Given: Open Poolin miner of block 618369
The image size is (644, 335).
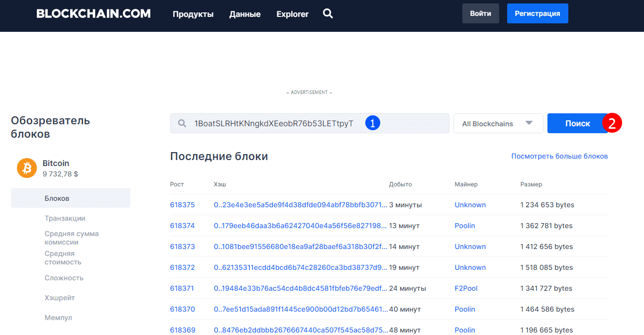Looking at the screenshot, I should (465, 330).
